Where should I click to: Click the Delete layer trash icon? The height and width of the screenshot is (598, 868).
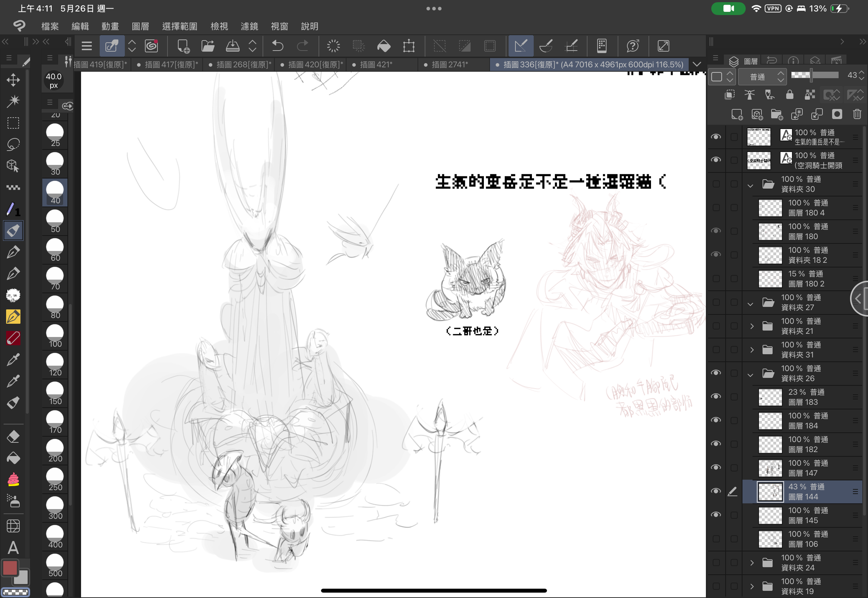pos(857,114)
